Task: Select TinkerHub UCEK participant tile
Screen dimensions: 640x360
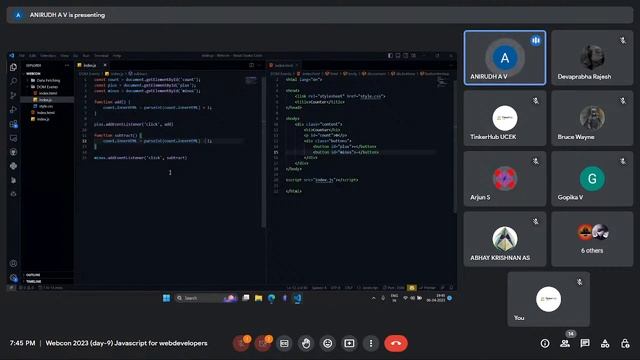Action: click(x=505, y=118)
